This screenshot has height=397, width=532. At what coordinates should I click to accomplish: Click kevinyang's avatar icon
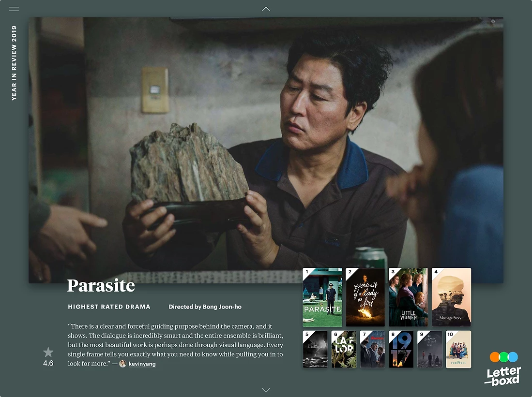coord(122,364)
